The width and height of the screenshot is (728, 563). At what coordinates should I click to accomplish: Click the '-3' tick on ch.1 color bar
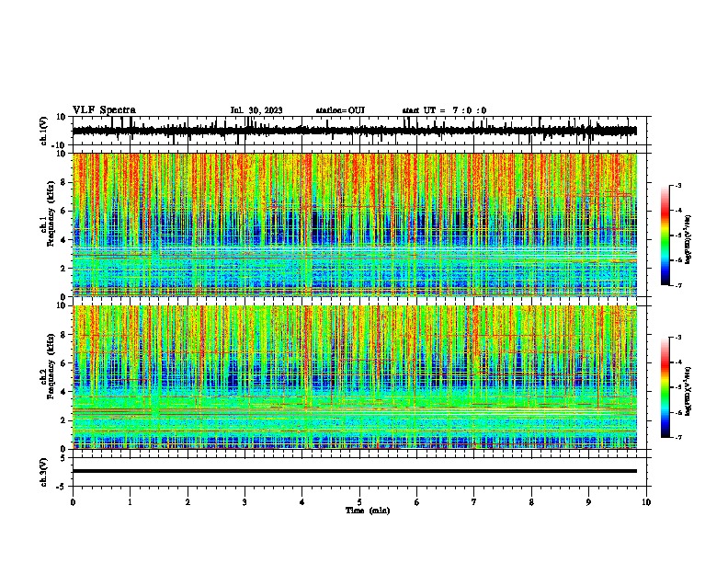click(x=677, y=185)
